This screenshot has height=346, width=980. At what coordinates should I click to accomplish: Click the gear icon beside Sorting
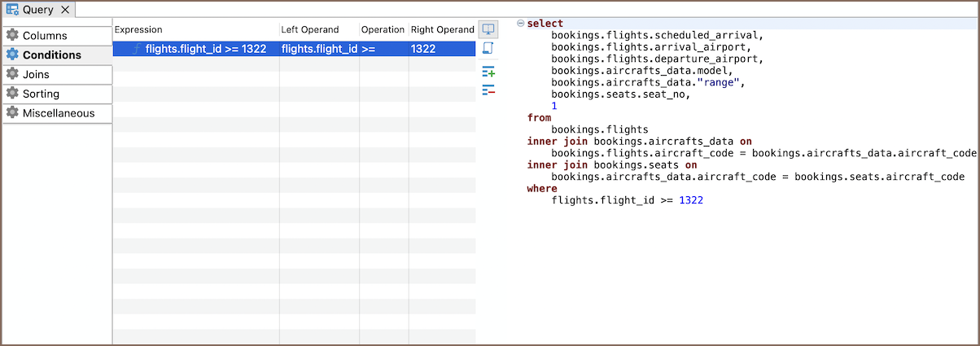[12, 94]
